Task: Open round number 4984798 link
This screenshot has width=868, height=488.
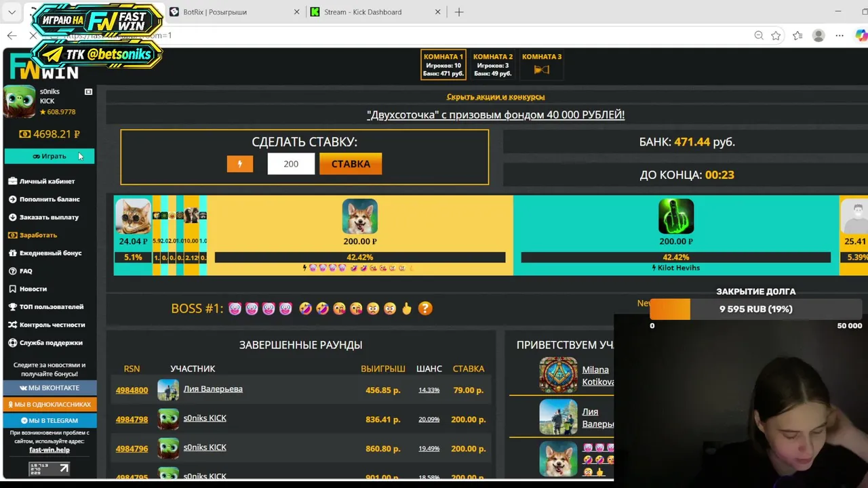Action: tap(132, 420)
